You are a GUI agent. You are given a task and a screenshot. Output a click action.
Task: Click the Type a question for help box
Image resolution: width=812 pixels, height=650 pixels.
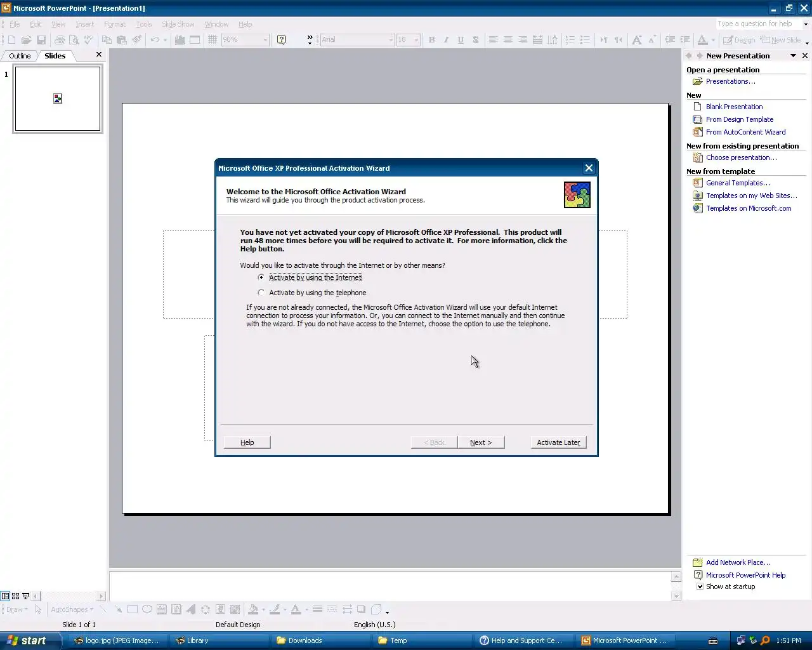tap(759, 24)
